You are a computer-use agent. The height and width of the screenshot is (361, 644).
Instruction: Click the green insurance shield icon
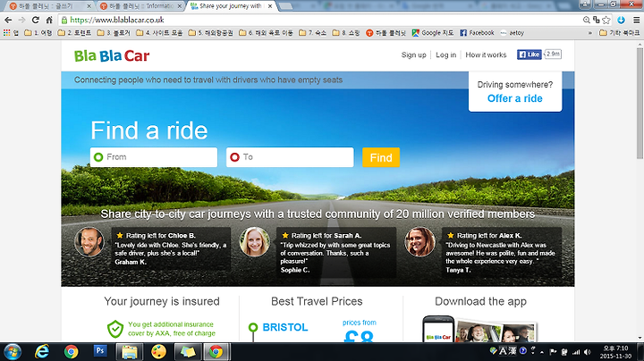(x=115, y=329)
